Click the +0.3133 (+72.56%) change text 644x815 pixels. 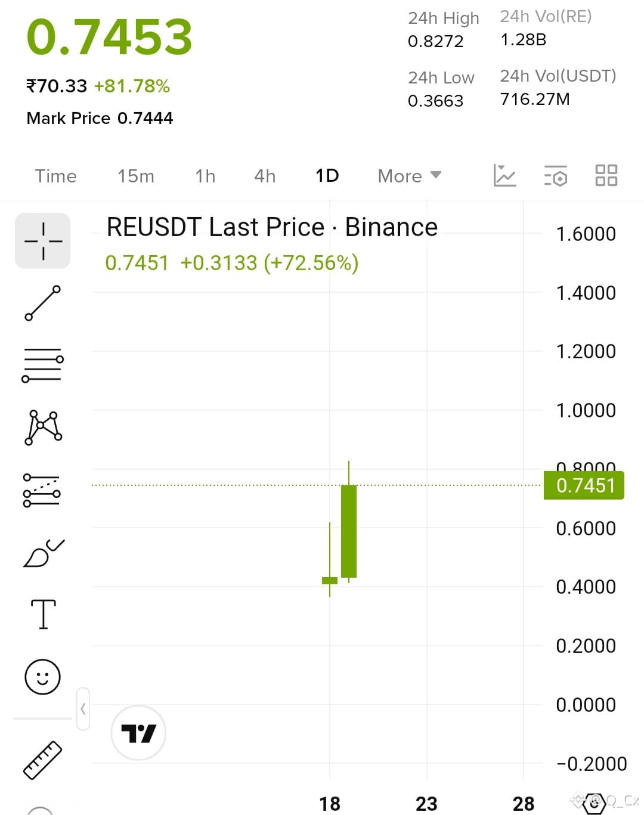(270, 263)
